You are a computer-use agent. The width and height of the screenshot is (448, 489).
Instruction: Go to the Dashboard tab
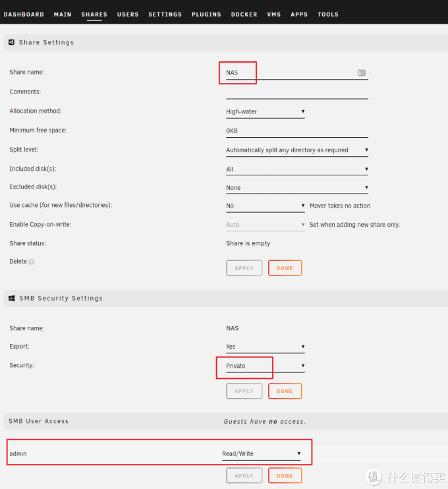point(24,14)
